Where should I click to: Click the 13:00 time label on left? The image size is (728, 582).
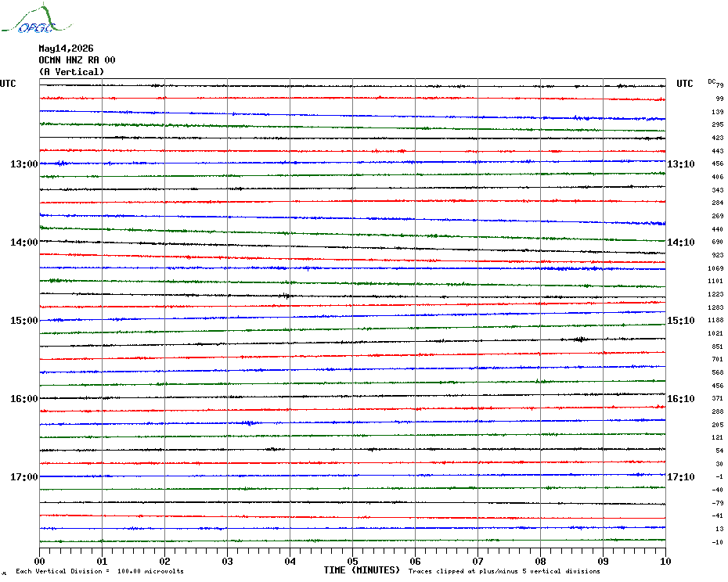[x=24, y=164]
